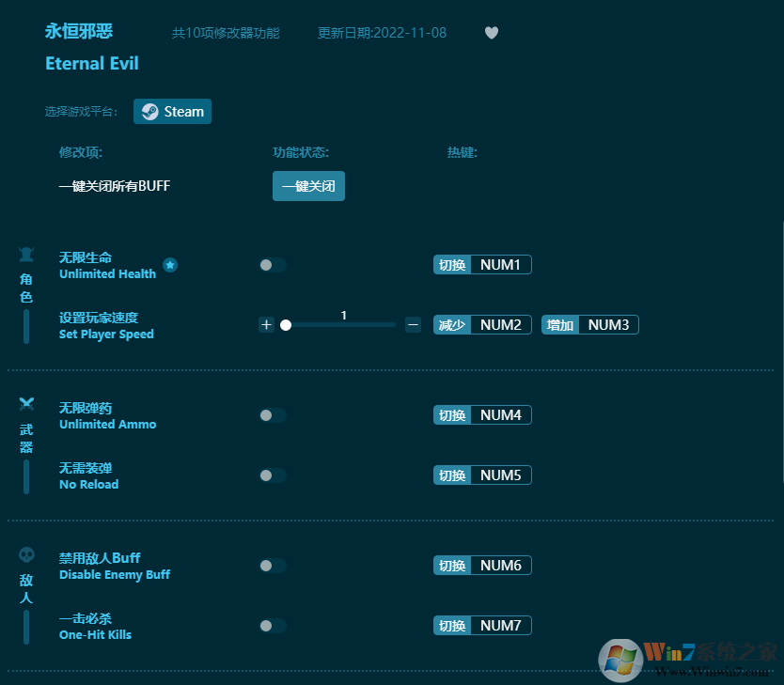Click the character helmet category icon
784x685 pixels.
(26, 255)
